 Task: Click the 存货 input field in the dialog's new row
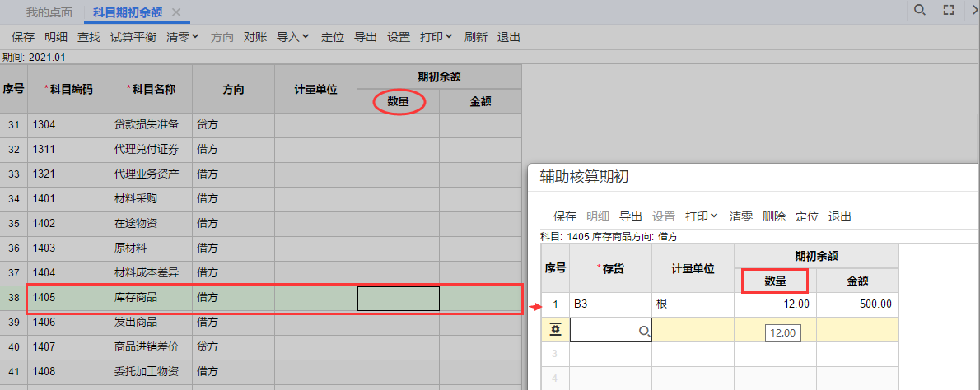coord(610,329)
